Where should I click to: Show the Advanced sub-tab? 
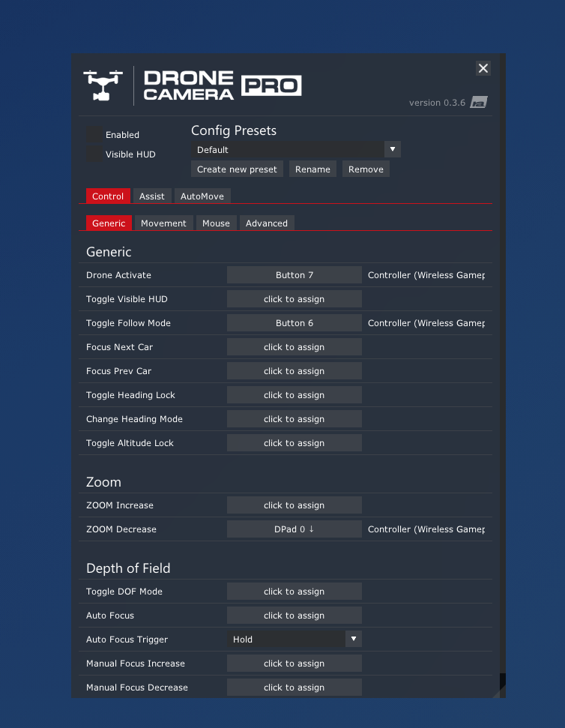click(266, 223)
